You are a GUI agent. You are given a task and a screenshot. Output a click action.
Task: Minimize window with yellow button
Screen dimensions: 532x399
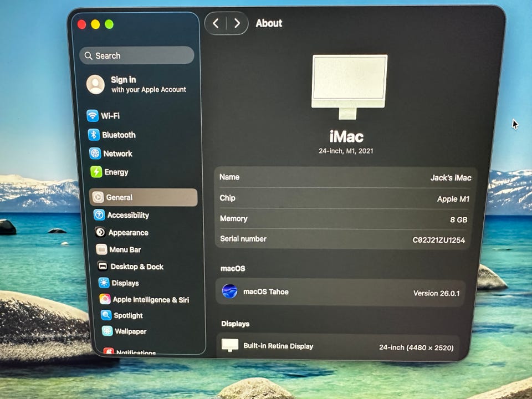pos(95,24)
